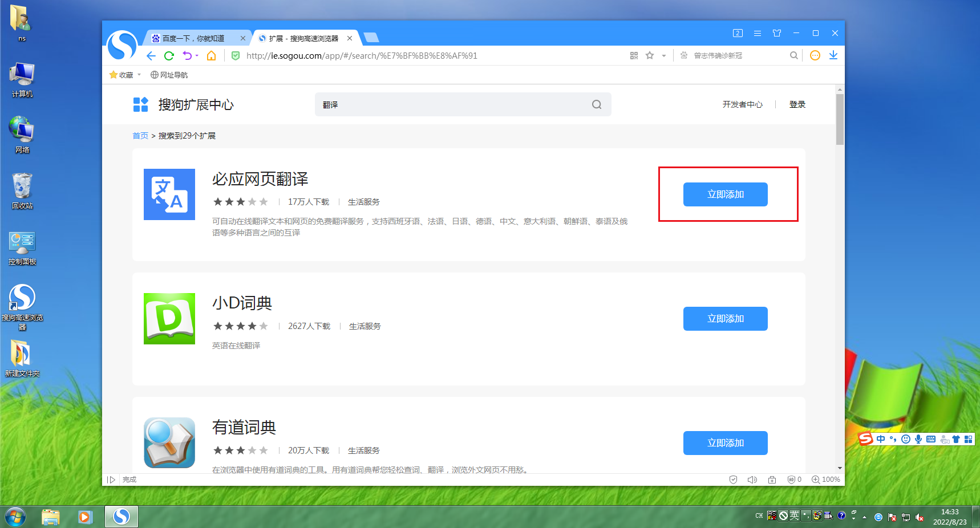Open the 小D词典 title
This screenshot has width=980, height=528.
[242, 303]
